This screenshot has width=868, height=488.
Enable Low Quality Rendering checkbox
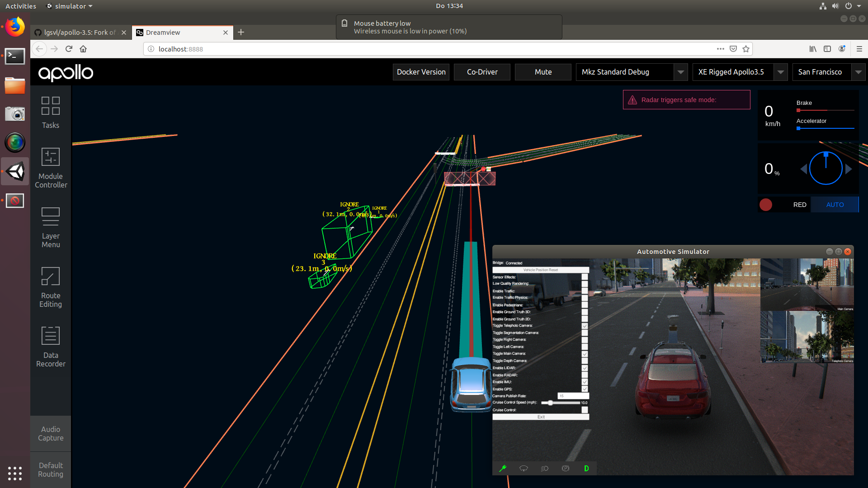pos(585,284)
